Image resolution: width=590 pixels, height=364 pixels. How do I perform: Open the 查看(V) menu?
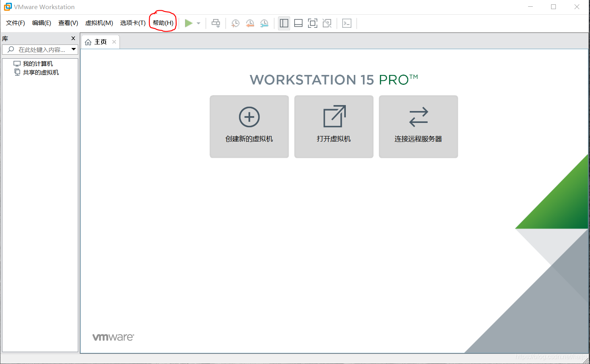click(68, 23)
